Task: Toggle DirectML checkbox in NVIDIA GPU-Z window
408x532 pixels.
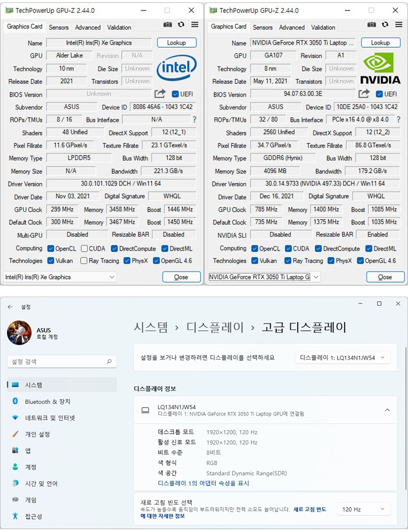Action: pyautogui.click(x=368, y=249)
